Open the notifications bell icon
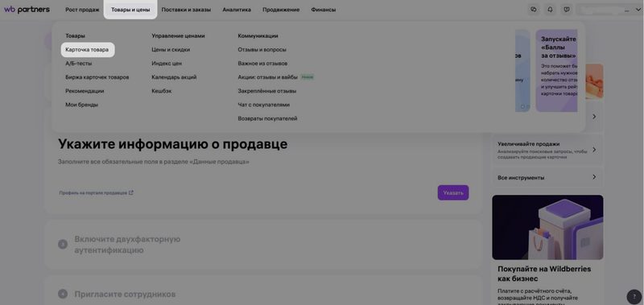This screenshot has height=305, width=644. [551, 10]
